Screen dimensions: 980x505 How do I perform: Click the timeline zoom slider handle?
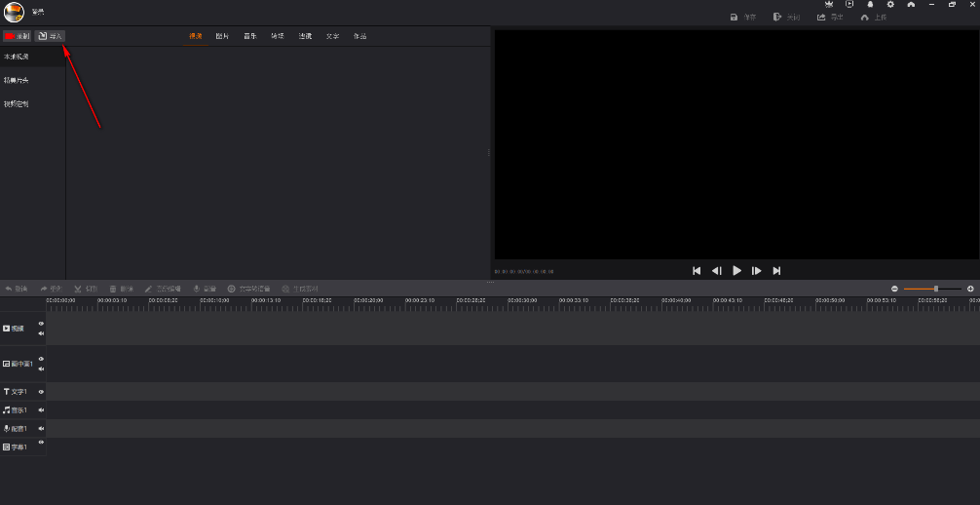coord(936,289)
